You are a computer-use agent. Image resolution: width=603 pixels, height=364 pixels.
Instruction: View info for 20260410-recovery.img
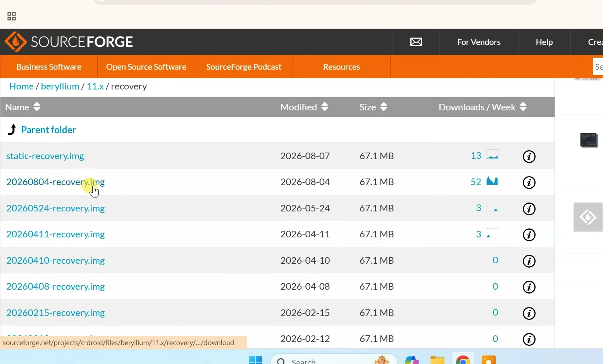tap(529, 261)
